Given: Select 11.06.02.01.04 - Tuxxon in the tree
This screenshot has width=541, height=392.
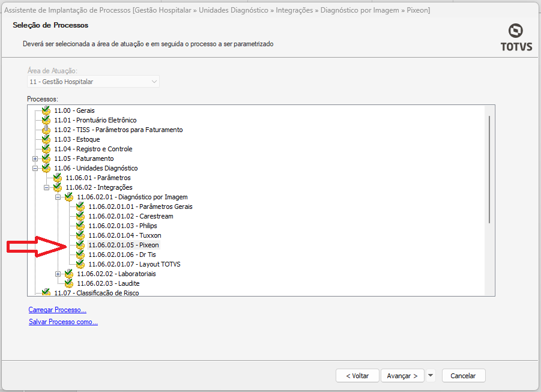Looking at the screenshot, I should point(124,235).
